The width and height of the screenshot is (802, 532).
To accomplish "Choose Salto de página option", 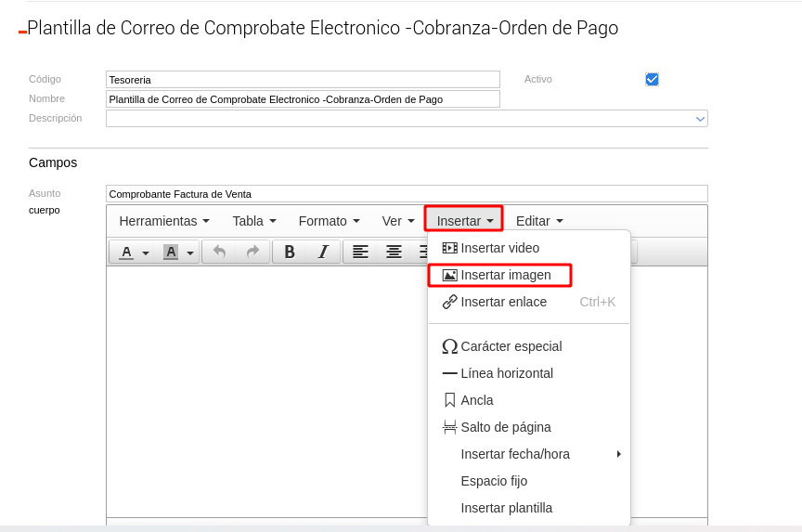I will 529,427.
